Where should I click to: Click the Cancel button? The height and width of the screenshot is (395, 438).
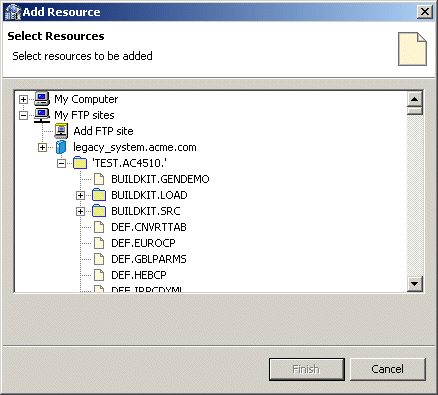click(388, 369)
